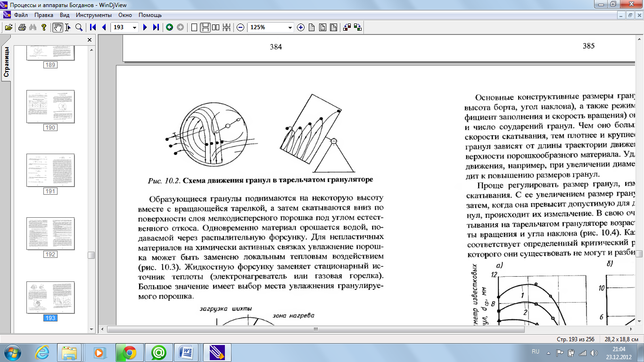
Task: Select the Страницы side tab
Action: pos(7,62)
